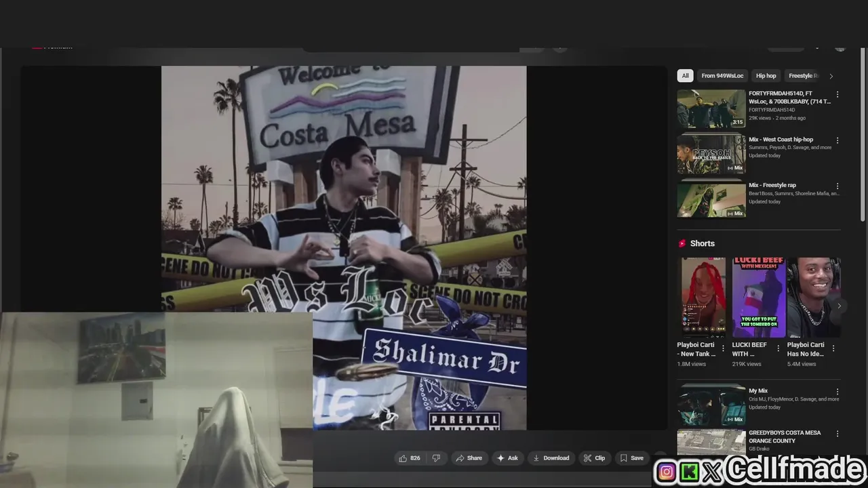Viewport: 868px width, 488px height.
Task: Select the From 949WsLoc chip
Action: click(722, 76)
